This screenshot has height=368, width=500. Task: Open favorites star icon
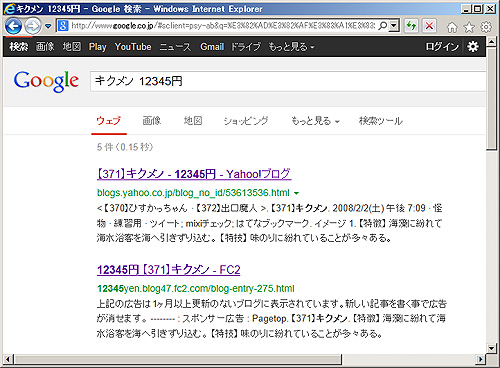pos(469,27)
